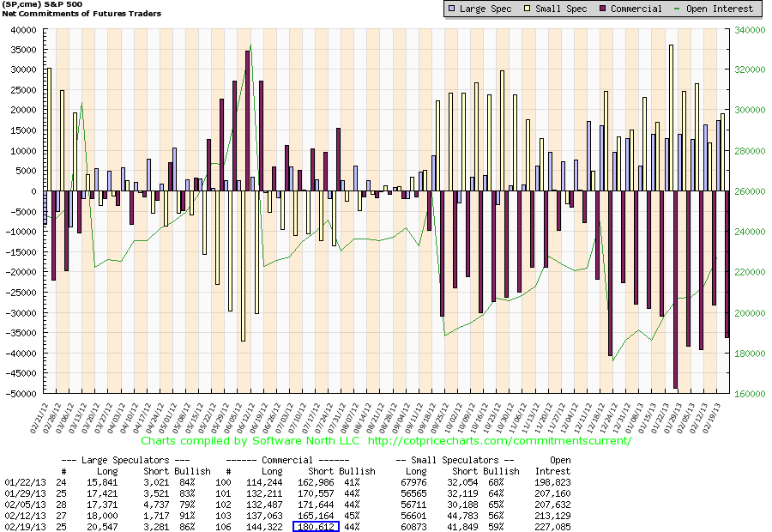Click the '4,737' Large Spec short value
The width and height of the screenshot is (772, 532).
coord(156,505)
